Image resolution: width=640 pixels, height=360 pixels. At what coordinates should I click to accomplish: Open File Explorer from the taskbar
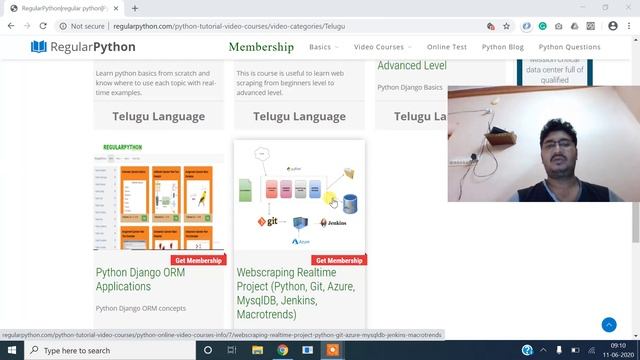[x=257, y=350]
